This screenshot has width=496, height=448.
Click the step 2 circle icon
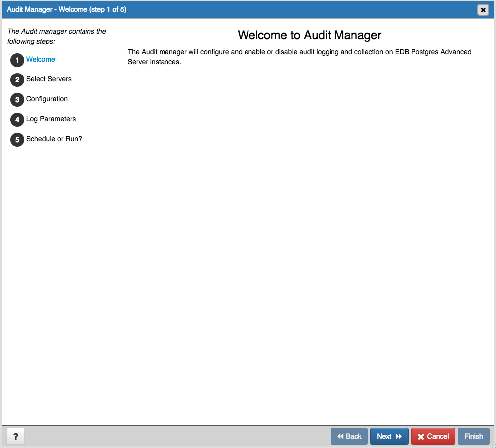(x=17, y=80)
